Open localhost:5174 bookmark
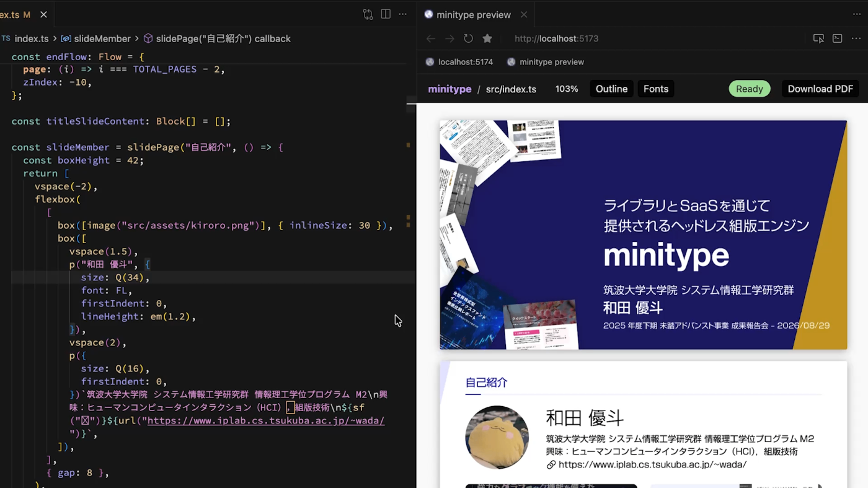 [x=459, y=62]
